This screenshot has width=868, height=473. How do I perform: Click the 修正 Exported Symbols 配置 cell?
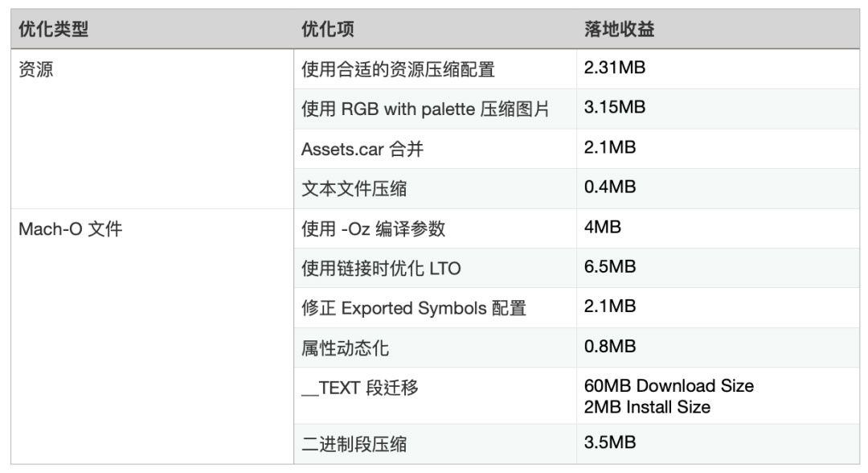point(413,308)
